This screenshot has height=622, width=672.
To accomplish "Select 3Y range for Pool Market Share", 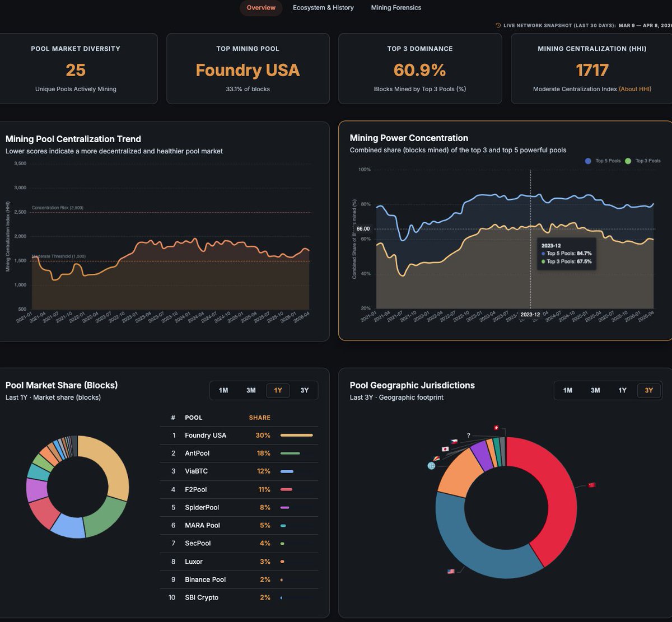I will [x=305, y=390].
